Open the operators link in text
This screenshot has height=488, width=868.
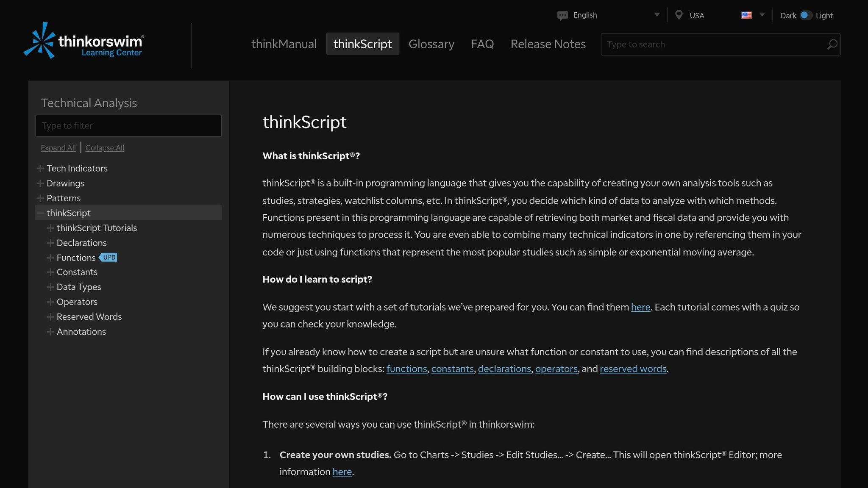click(556, 369)
